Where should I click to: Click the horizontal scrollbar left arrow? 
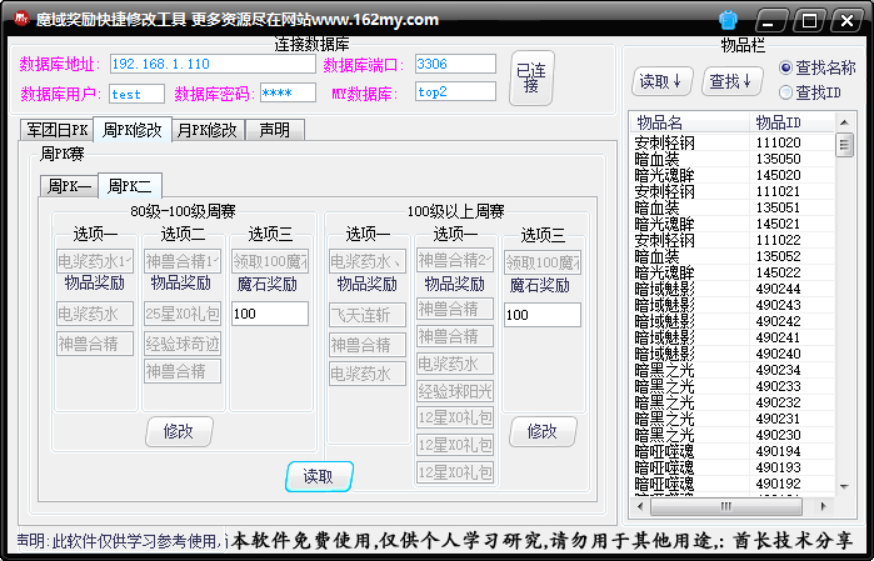tap(640, 506)
